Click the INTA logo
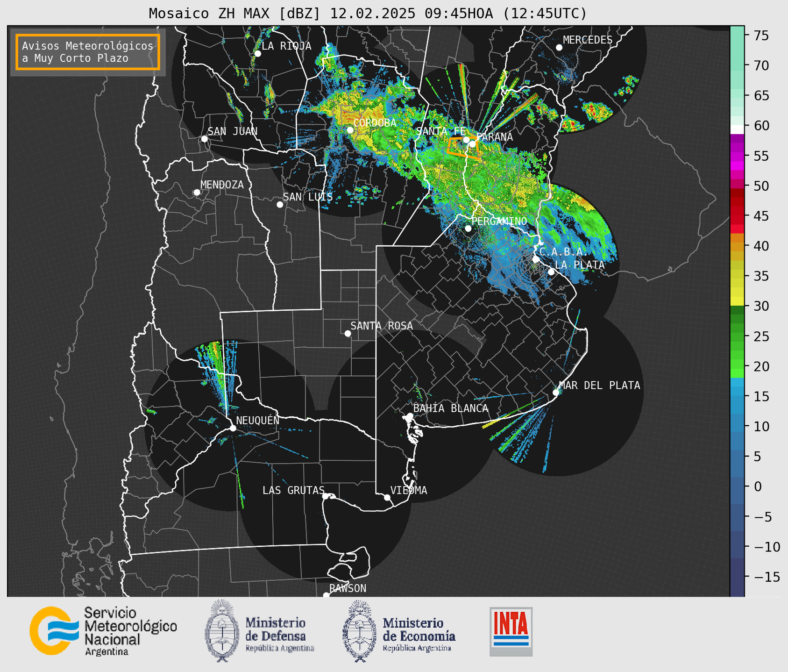Image resolution: width=788 pixels, height=672 pixels. (511, 631)
